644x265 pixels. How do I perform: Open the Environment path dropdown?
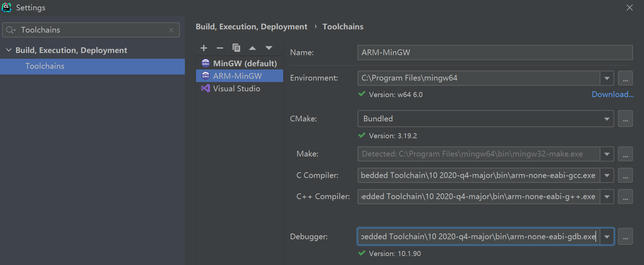(607, 78)
